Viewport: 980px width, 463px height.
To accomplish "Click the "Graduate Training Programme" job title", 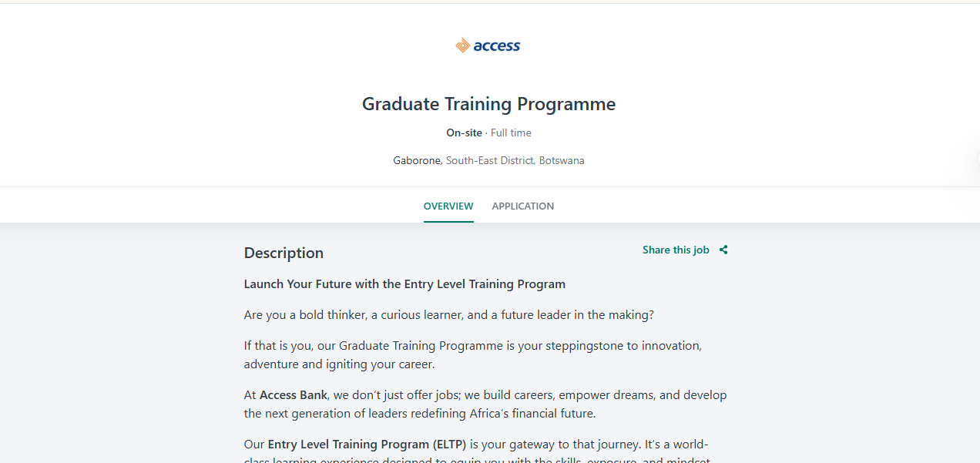I will pyautogui.click(x=488, y=104).
